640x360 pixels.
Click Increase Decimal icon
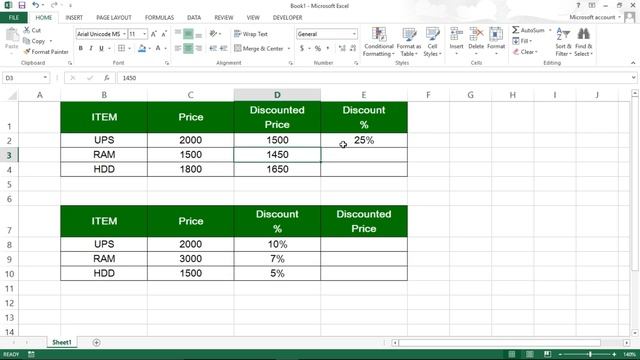tap(342, 48)
